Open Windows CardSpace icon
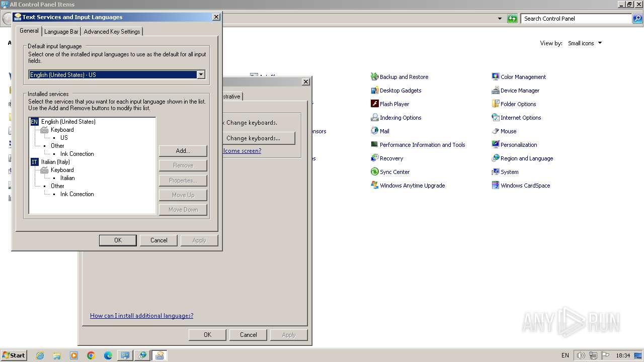 click(496, 186)
